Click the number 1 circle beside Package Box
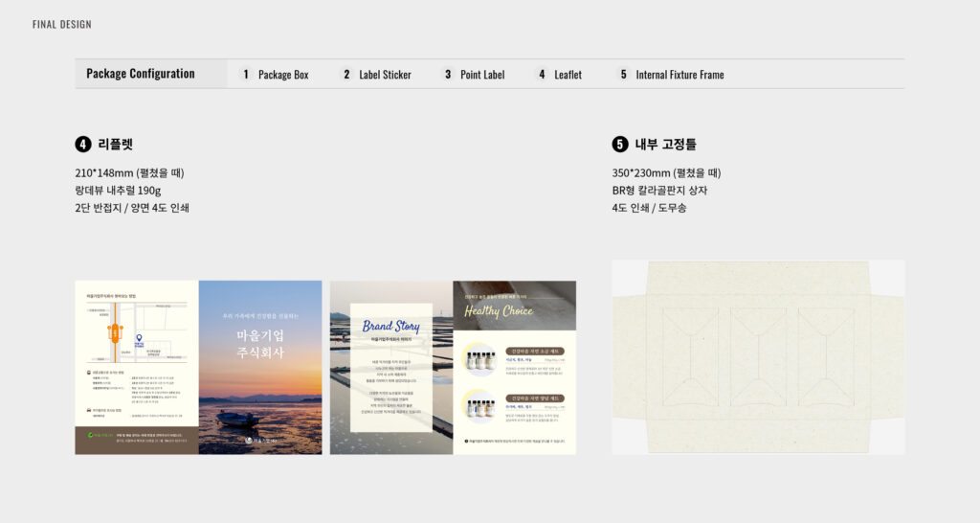980x523 pixels. pyautogui.click(x=246, y=75)
